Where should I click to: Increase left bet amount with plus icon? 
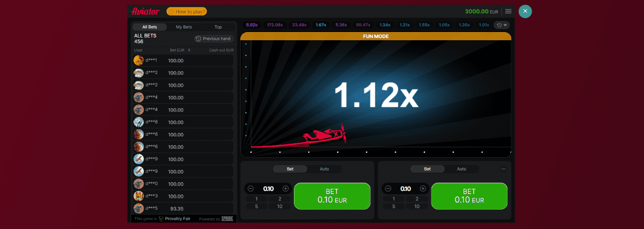click(x=285, y=188)
